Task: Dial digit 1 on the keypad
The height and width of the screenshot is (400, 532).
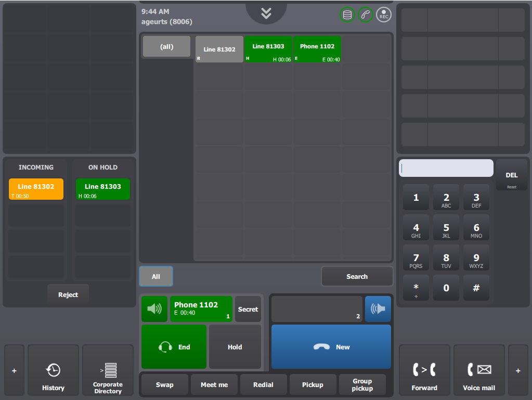Action: point(416,198)
